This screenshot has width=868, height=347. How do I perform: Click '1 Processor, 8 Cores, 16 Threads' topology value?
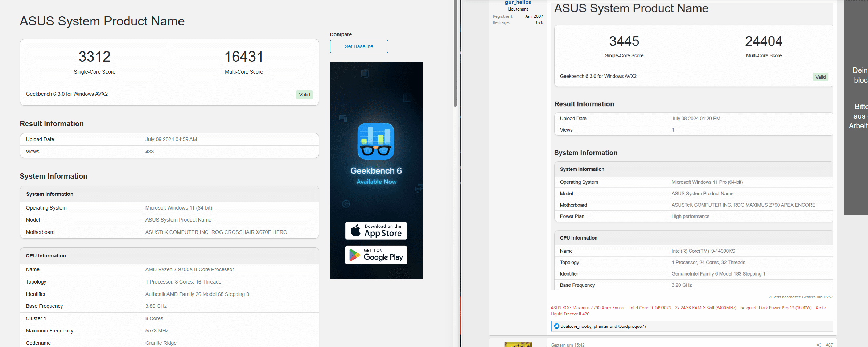coord(183,282)
